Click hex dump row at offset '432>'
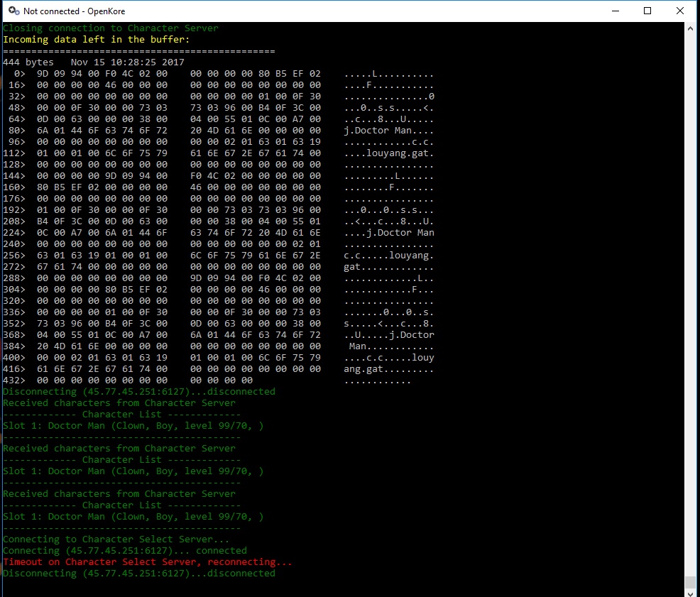Viewport: 700px width, 597px height. (x=207, y=380)
